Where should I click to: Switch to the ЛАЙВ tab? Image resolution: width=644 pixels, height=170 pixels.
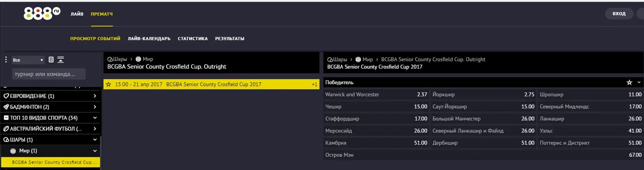tap(77, 14)
